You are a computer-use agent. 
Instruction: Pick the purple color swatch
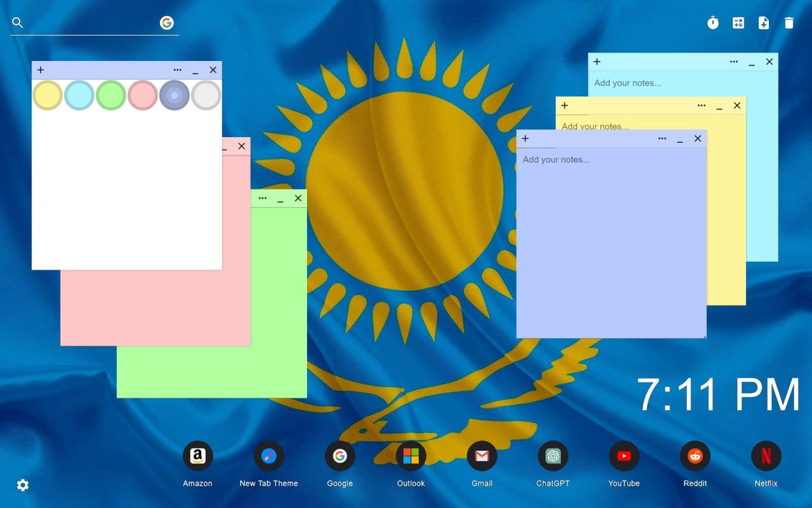174,95
